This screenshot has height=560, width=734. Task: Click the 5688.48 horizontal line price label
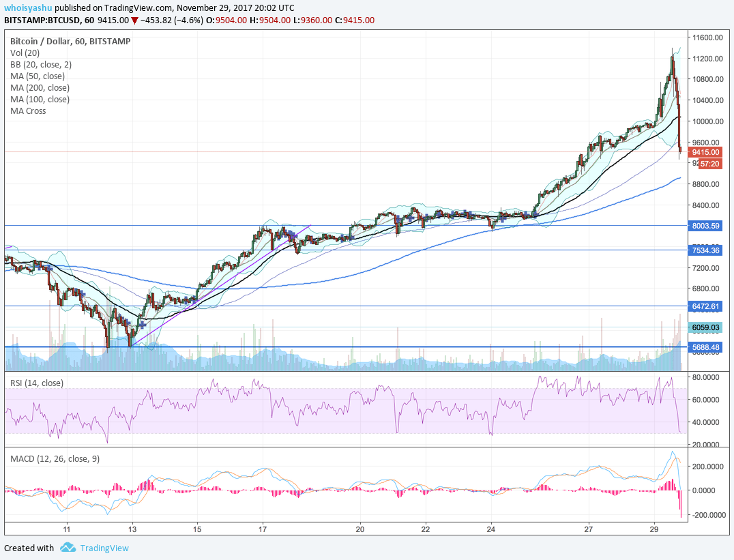click(705, 347)
